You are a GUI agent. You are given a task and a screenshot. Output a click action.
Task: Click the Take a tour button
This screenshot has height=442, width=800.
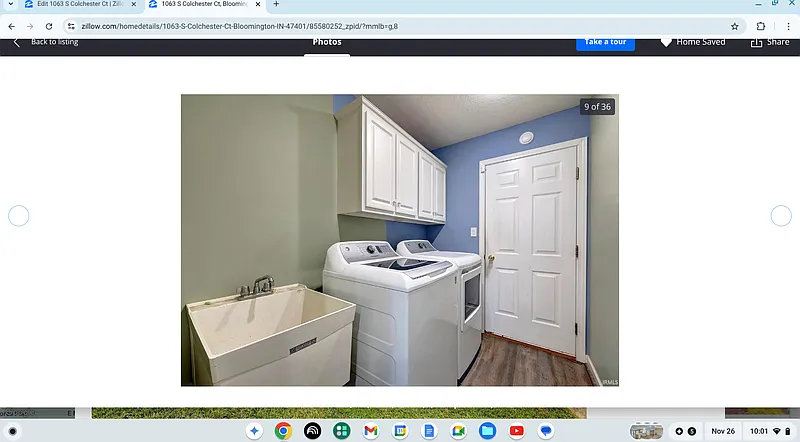point(606,42)
